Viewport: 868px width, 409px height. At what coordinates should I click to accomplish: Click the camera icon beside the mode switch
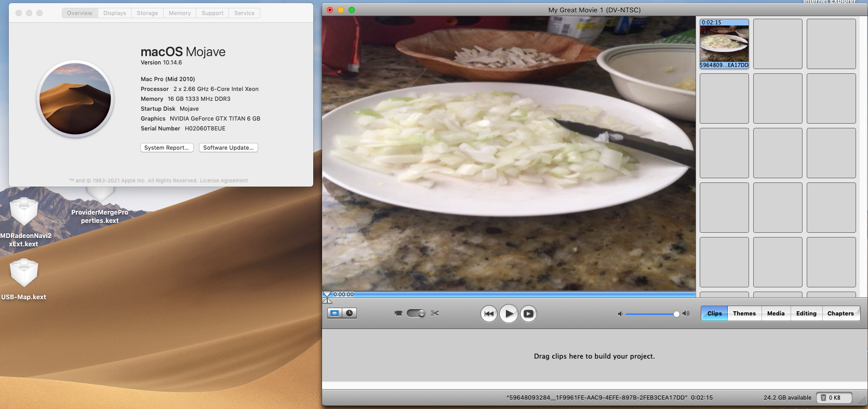(x=398, y=313)
